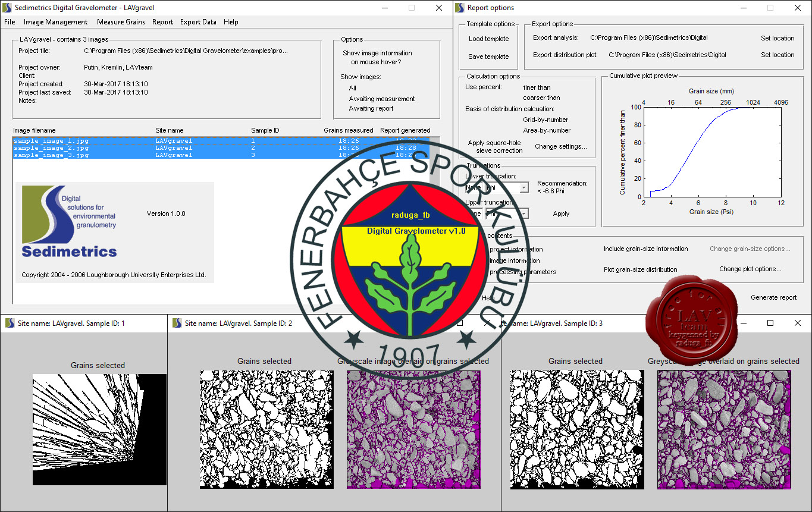Screen dimensions: 812x512
Task: Click the Save template button
Action: click(488, 56)
